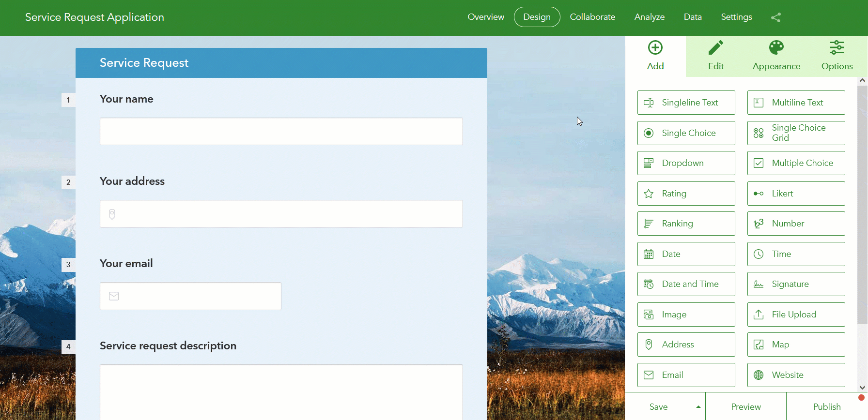The height and width of the screenshot is (420, 868).
Task: Click the Preview button
Action: 746,407
